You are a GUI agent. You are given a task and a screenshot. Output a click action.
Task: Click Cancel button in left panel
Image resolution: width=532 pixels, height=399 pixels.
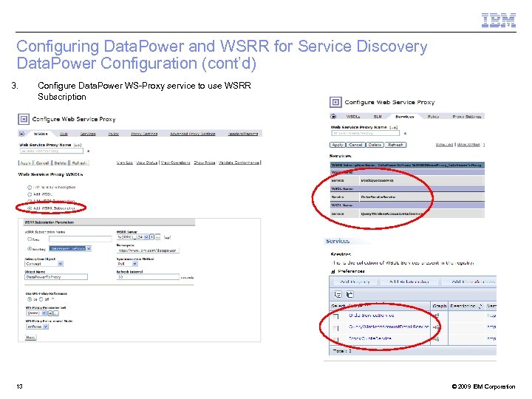click(x=42, y=163)
